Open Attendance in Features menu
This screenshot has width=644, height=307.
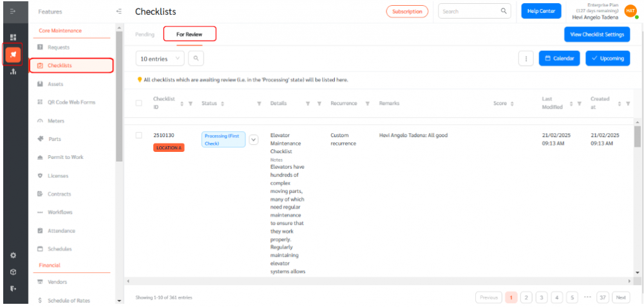tap(62, 230)
